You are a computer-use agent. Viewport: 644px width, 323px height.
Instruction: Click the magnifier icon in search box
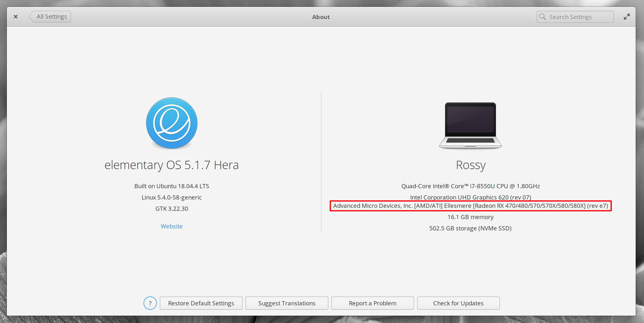pos(542,17)
